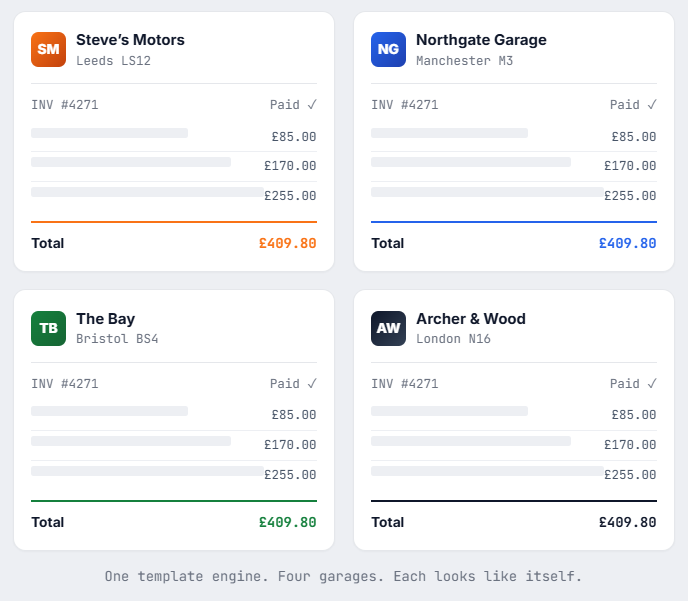Click the orange SM logo icon

48,49
